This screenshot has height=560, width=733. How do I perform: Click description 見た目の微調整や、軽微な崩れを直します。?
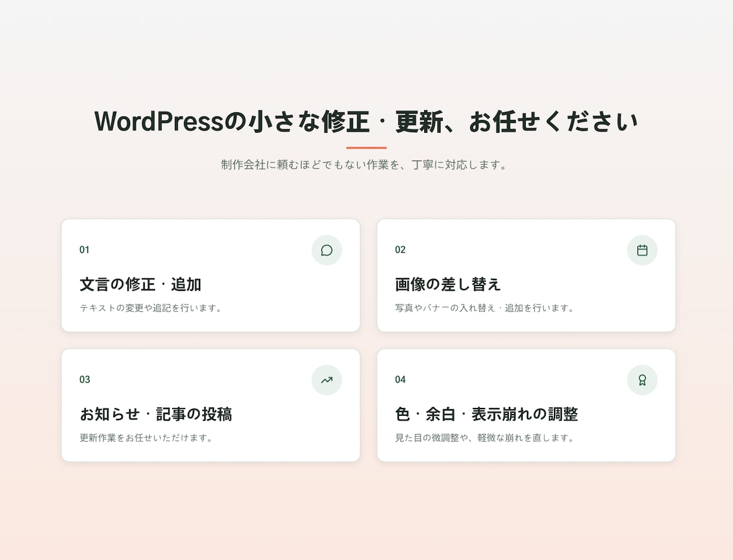pos(486,438)
